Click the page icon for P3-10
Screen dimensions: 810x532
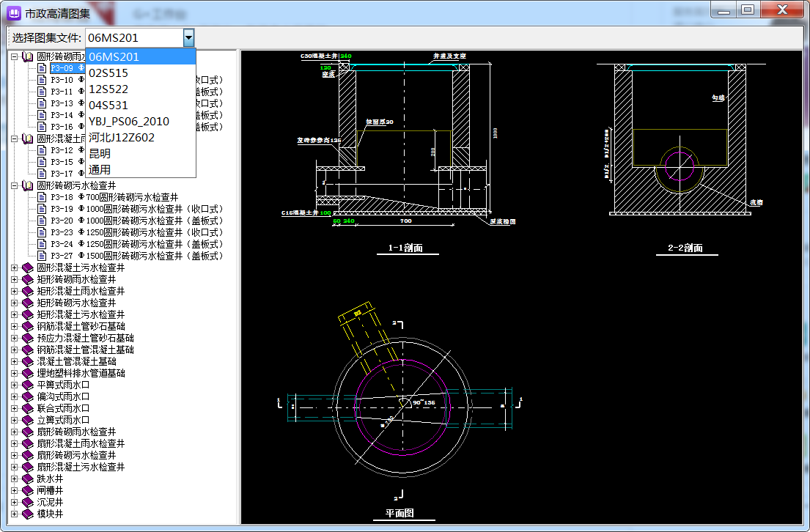coord(43,80)
